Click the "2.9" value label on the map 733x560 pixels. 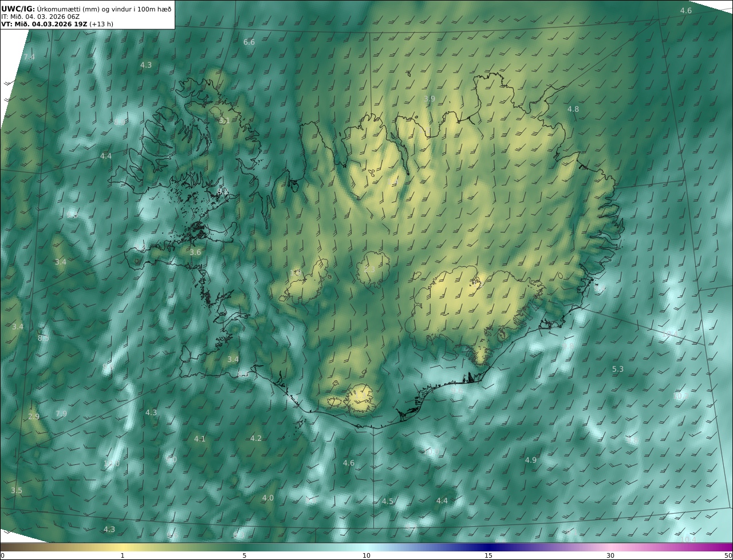pos(34,417)
